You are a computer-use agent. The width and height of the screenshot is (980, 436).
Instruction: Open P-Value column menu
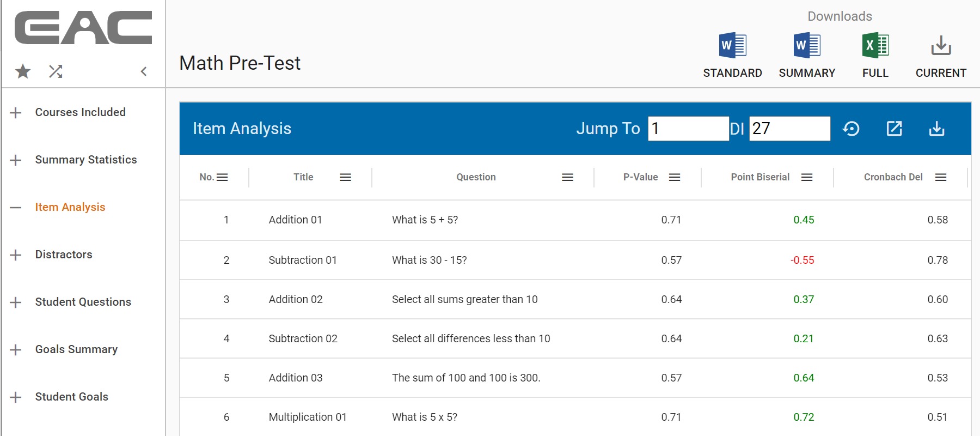[675, 177]
